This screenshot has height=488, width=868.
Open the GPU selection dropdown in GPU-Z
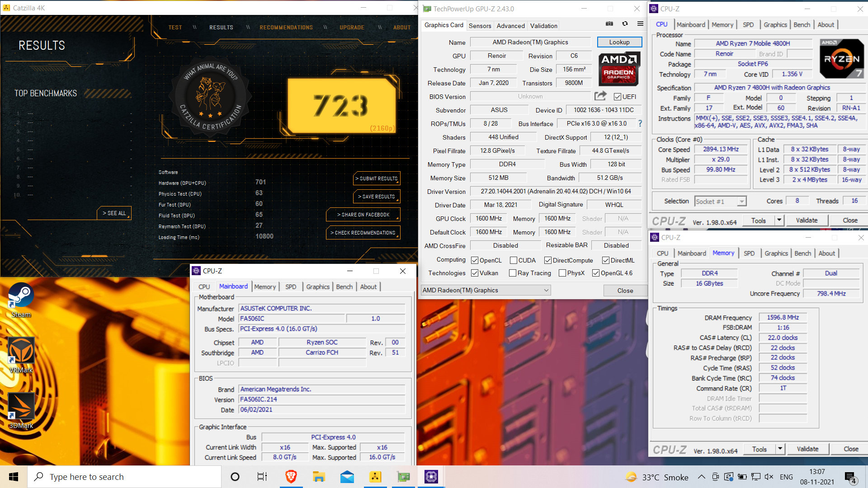(486, 290)
